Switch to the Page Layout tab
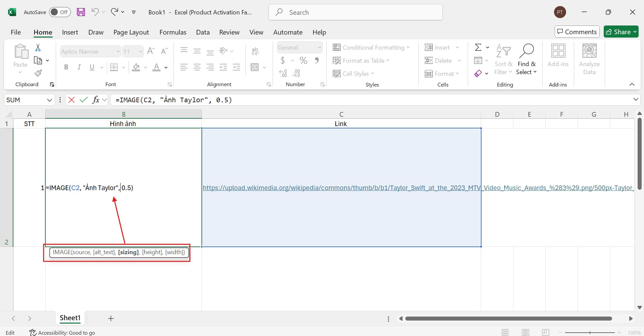This screenshot has height=336, width=644. coord(131,32)
